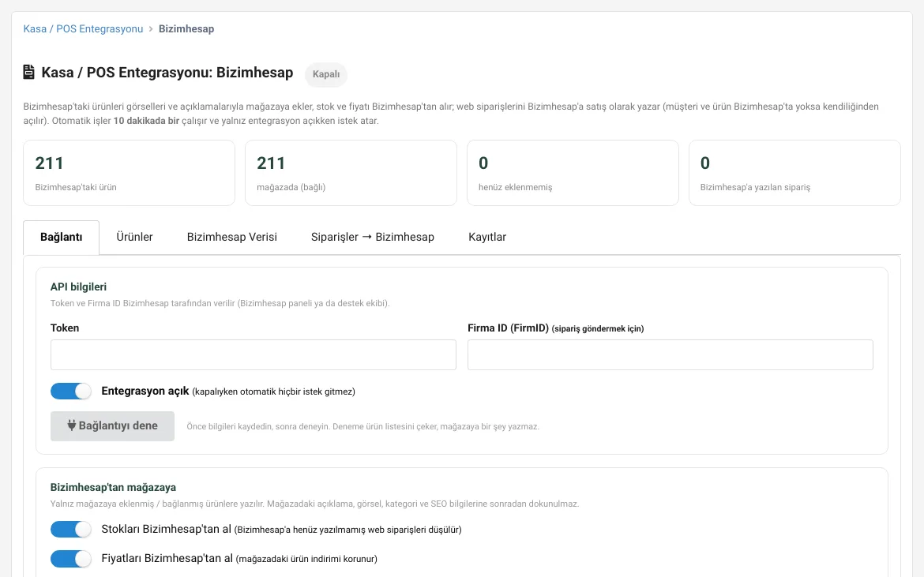The height and width of the screenshot is (577, 924).
Task: Focus the Token input field
Action: tap(254, 354)
